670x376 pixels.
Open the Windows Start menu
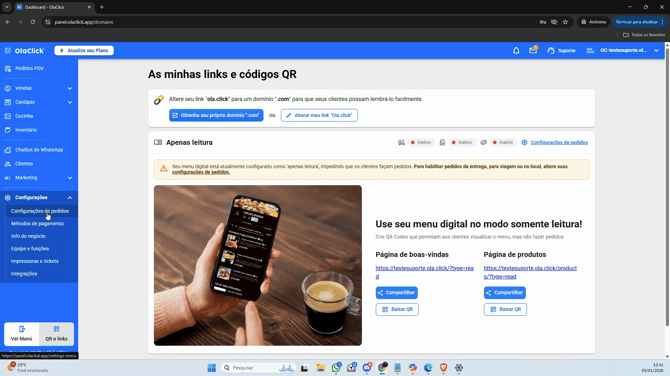pyautogui.click(x=212, y=368)
